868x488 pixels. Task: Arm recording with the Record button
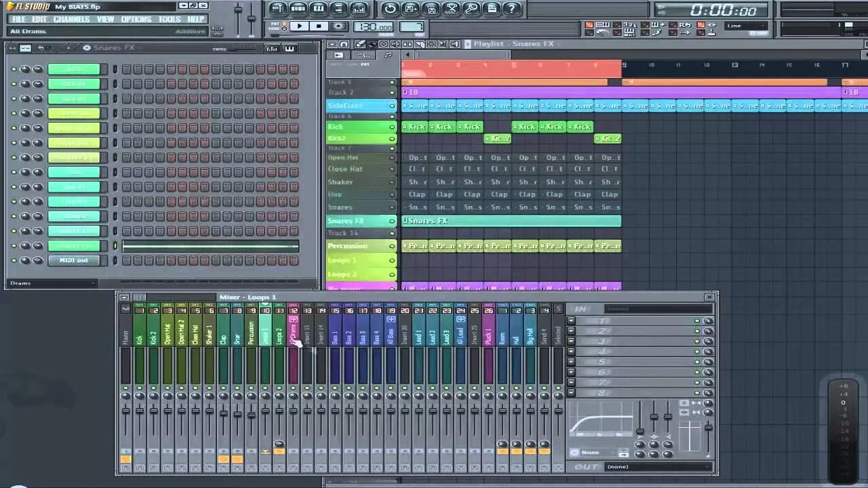[x=338, y=26]
